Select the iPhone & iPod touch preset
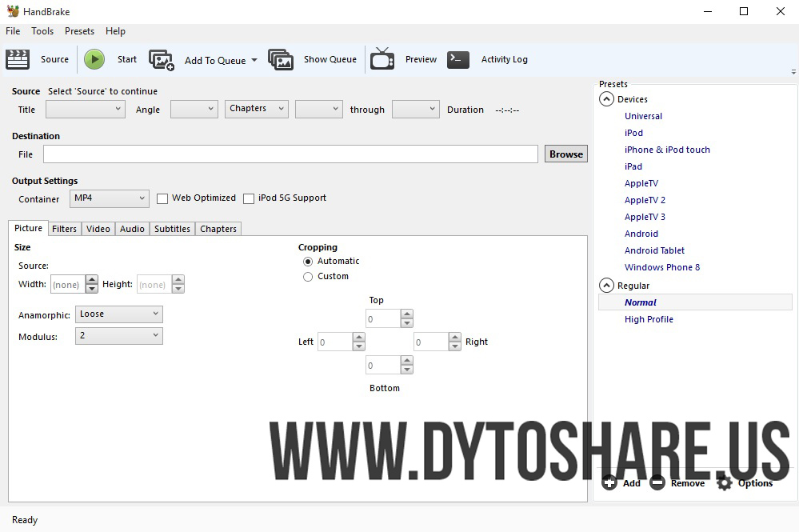 click(x=667, y=150)
